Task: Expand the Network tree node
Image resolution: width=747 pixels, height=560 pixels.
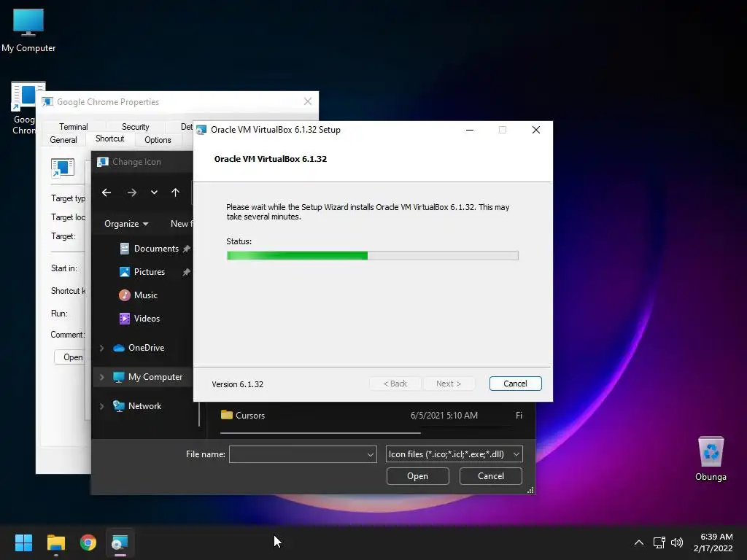Action: (101, 406)
